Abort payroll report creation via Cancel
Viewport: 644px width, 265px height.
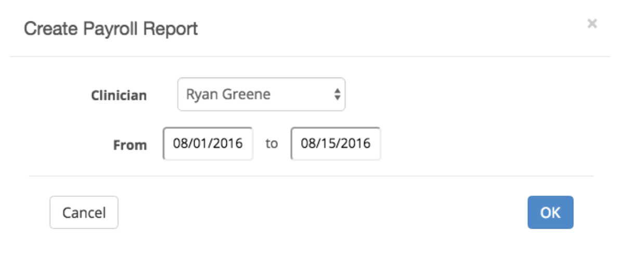84,213
